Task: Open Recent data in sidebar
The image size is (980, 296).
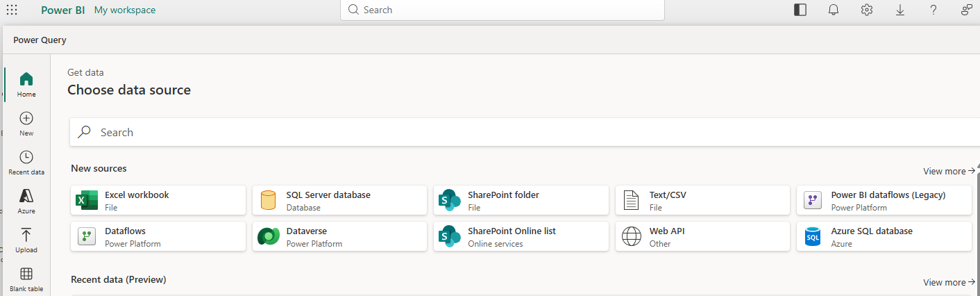Action: pos(26,163)
